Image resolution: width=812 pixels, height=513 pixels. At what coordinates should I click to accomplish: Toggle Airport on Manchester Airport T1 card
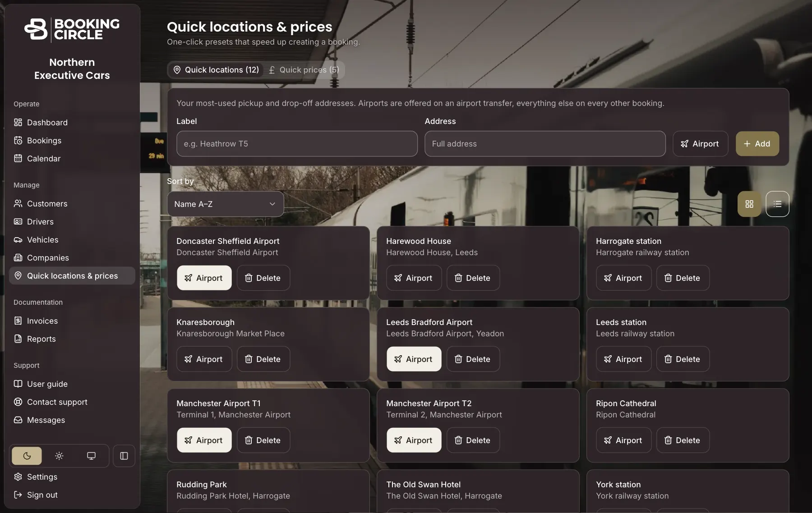(204, 440)
